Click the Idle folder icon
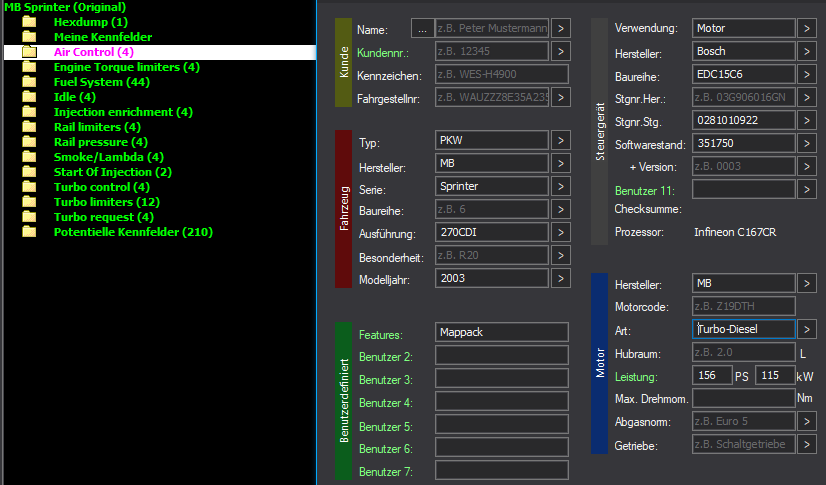The width and height of the screenshot is (826, 485). (29, 97)
